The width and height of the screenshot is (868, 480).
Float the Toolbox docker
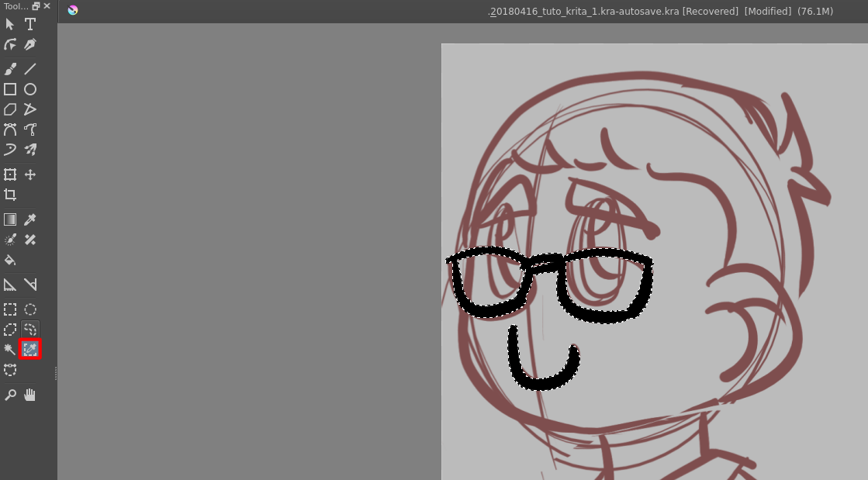click(36, 5)
